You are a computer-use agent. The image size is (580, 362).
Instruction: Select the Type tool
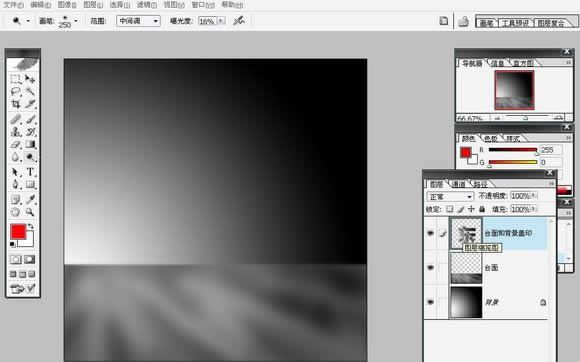click(30, 172)
